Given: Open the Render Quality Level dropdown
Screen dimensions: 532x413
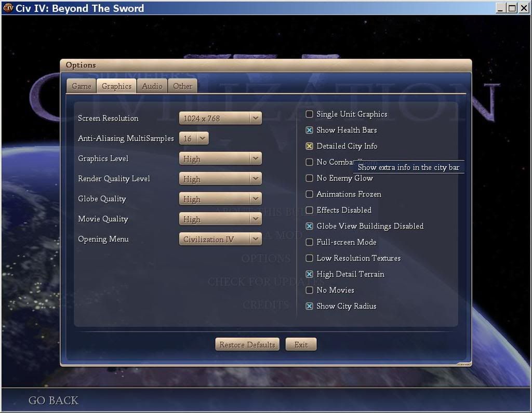Looking at the screenshot, I should (x=220, y=179).
